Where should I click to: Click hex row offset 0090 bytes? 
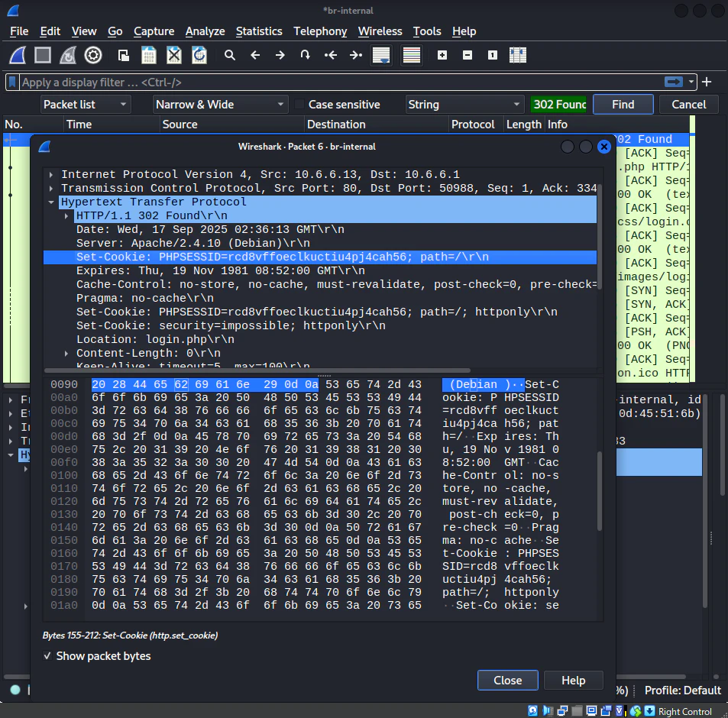pyautogui.click(x=256, y=384)
